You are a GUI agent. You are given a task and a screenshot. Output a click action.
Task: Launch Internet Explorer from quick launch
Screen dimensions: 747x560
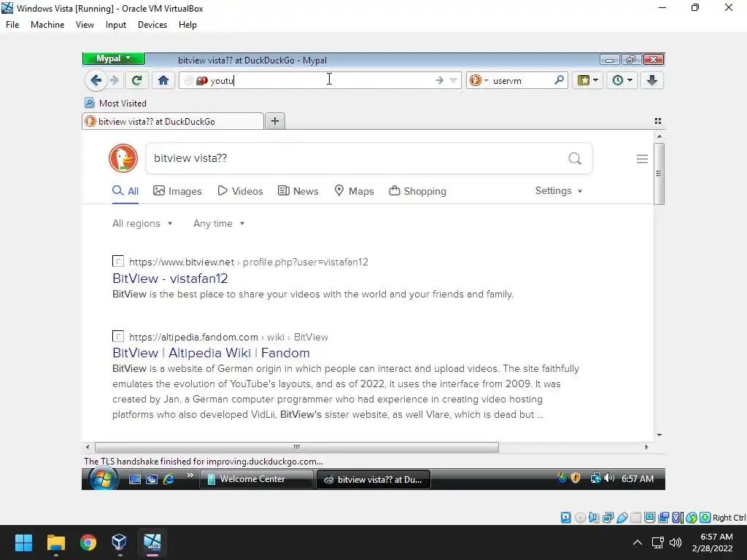tap(169, 480)
